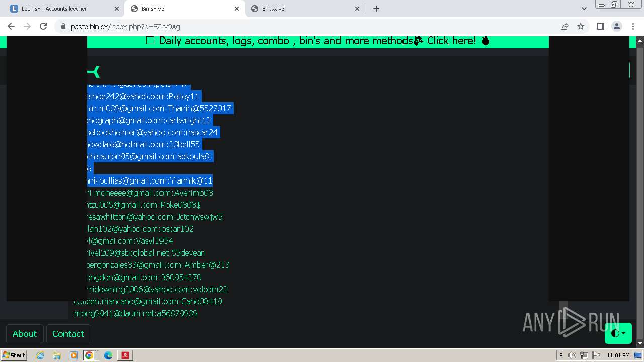Viewport: 644px width, 362px height.
Task: Click the line ending Thanin@5527017
Action: pyautogui.click(x=159, y=108)
